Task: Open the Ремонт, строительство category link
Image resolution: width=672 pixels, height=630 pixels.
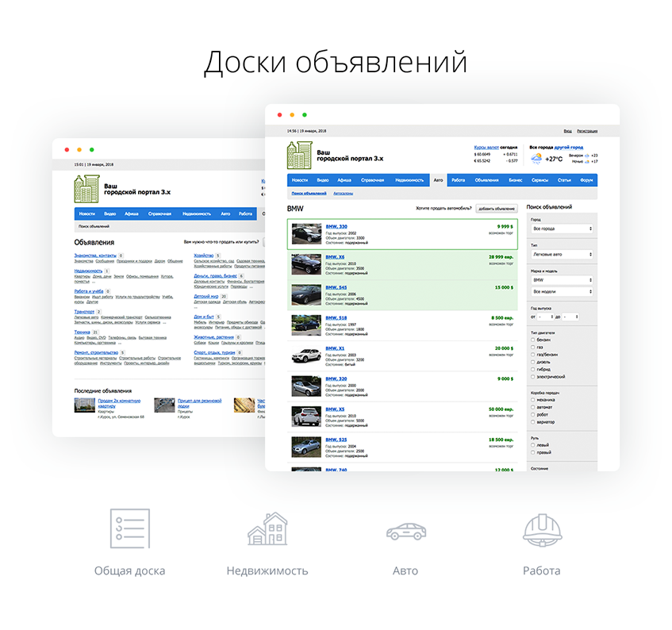Action: [96, 353]
